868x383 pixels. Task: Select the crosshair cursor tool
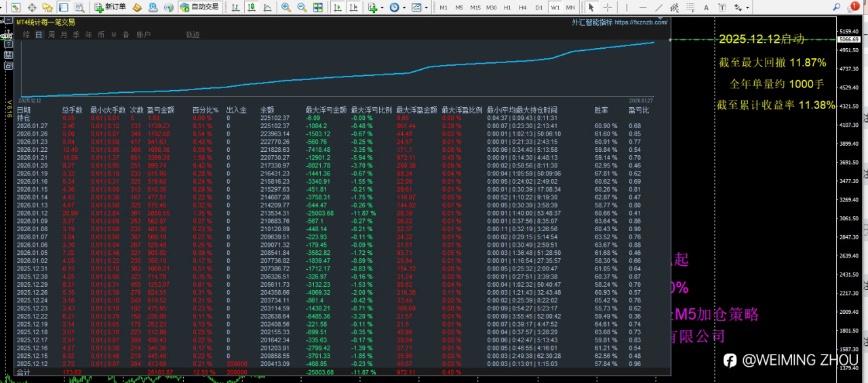[608, 7]
